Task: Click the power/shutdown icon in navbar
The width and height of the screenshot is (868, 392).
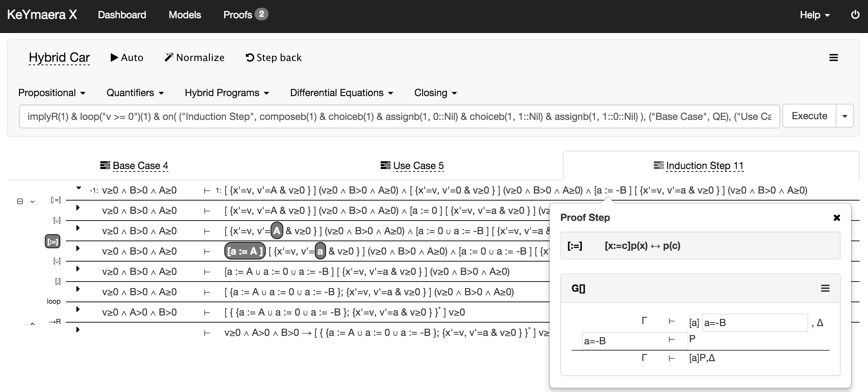Action: (855, 15)
